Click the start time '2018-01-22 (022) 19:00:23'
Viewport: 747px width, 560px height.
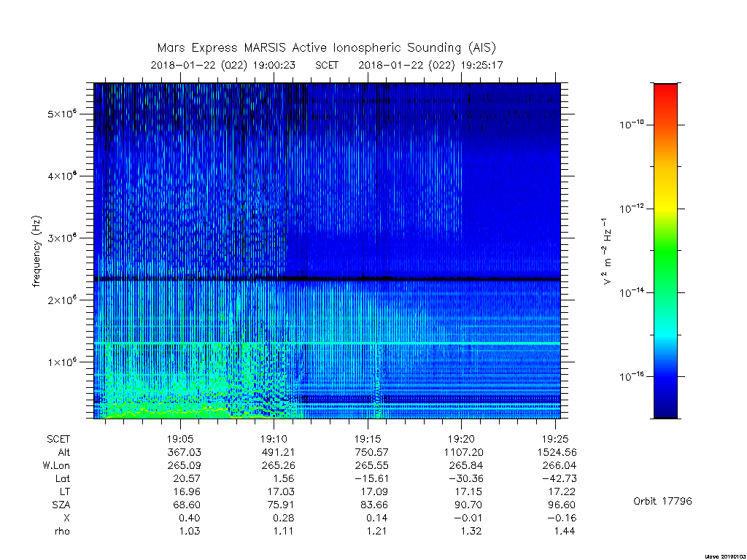[223, 65]
